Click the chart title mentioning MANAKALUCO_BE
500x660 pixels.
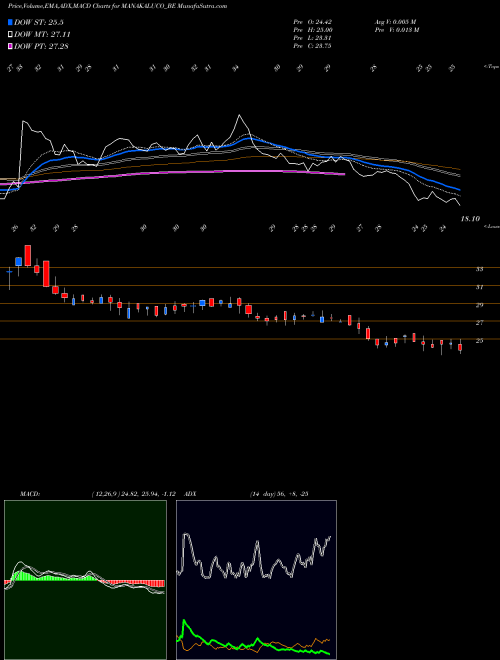click(117, 6)
